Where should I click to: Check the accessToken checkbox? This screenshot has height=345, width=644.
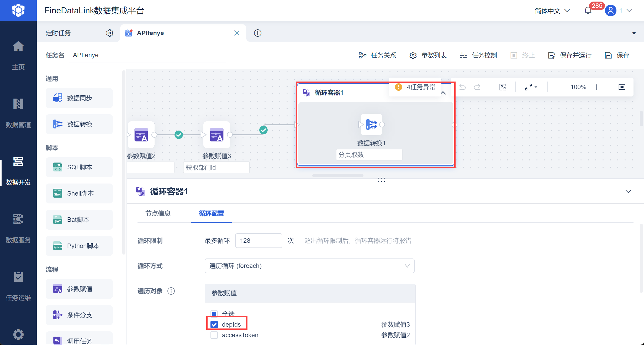click(214, 335)
